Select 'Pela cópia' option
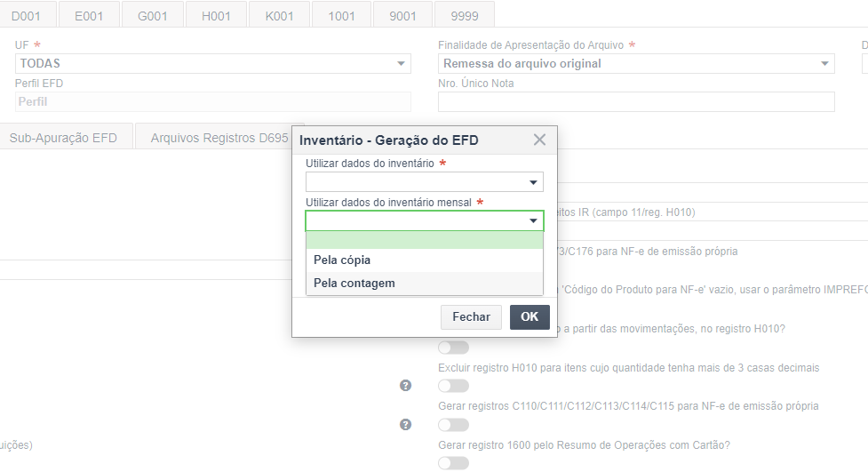 point(425,260)
